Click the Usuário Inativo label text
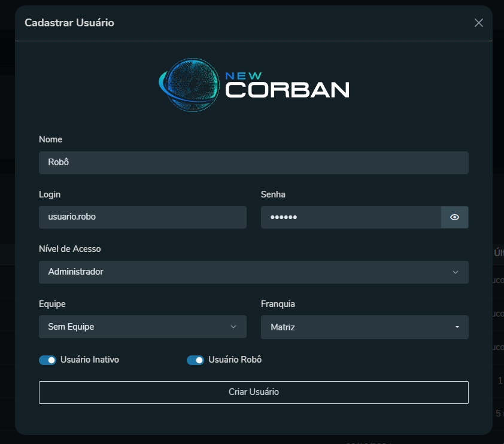This screenshot has height=444, width=504. (x=90, y=360)
